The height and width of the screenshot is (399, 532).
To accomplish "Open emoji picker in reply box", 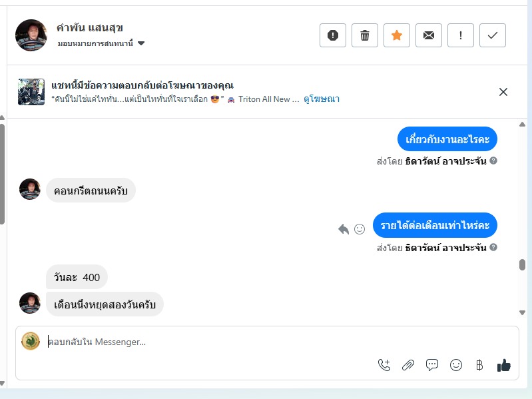I will 456,364.
